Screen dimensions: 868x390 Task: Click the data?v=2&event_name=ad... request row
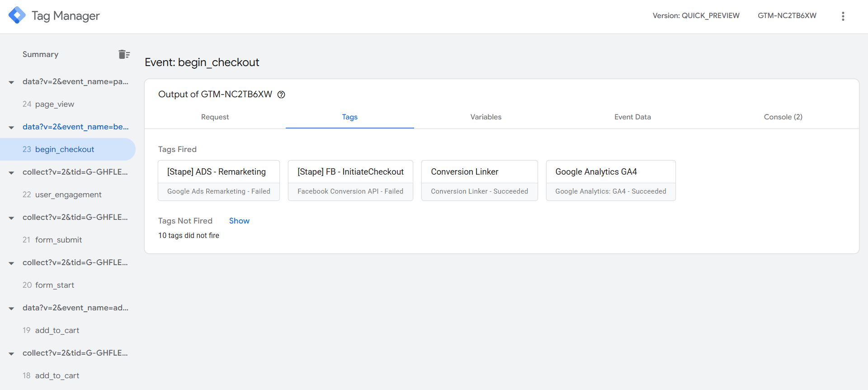tap(75, 308)
